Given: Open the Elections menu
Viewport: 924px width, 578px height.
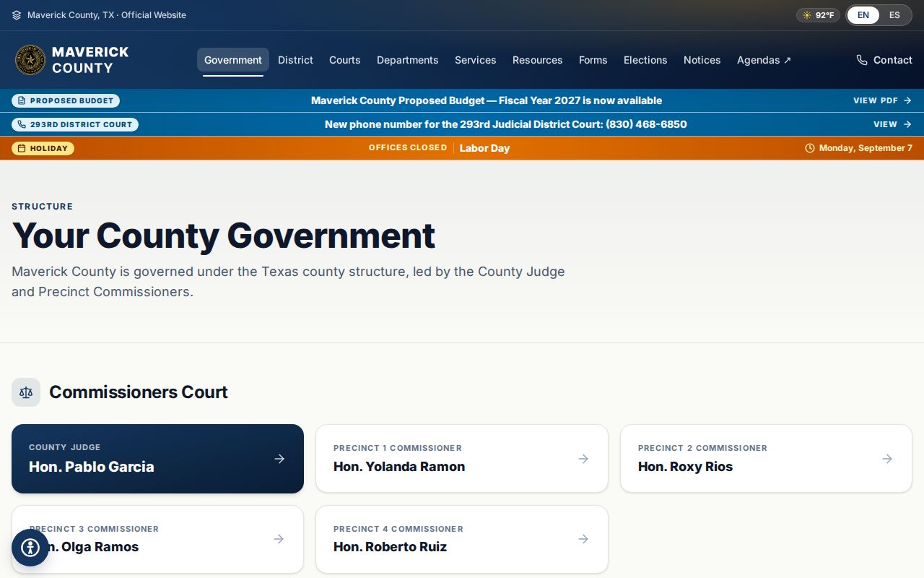Looking at the screenshot, I should point(645,60).
